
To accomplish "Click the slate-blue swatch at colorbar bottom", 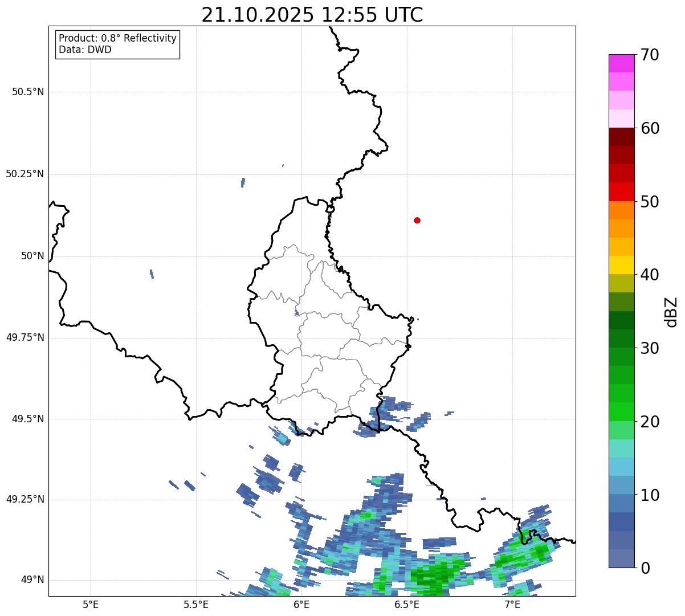I will pyautogui.click(x=621, y=558).
